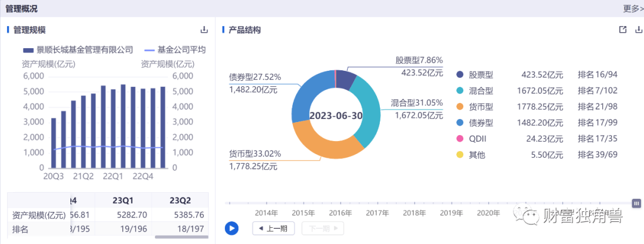This screenshot has width=644, height=244.
Task: Toggle 基金公司平均 line legend
Action: 175,50
